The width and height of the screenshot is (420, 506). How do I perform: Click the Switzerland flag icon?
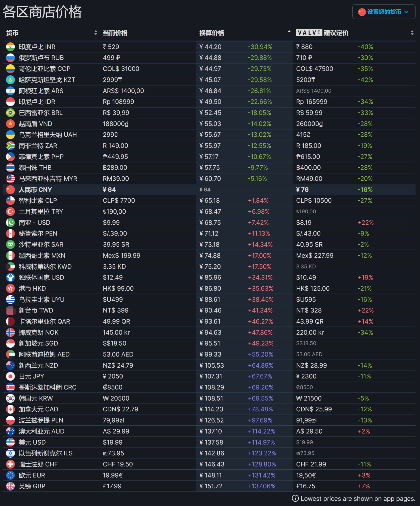[x=10, y=464]
